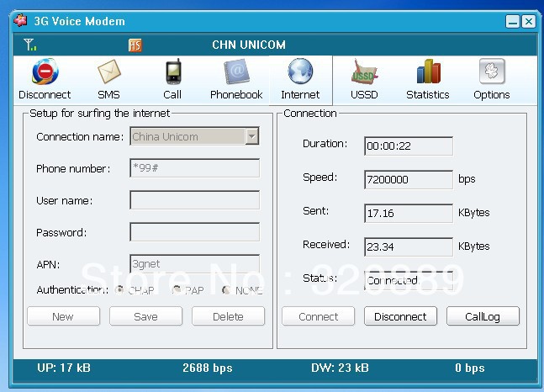544x392 pixels.
Task: Expand the Connection name dropdown arrow
Action: point(252,136)
